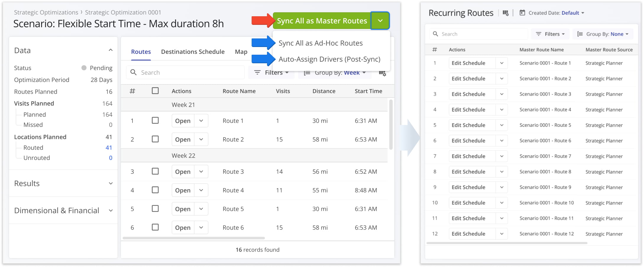
Task: Click the horizontal scrollbar of routes table
Action: [194, 238]
